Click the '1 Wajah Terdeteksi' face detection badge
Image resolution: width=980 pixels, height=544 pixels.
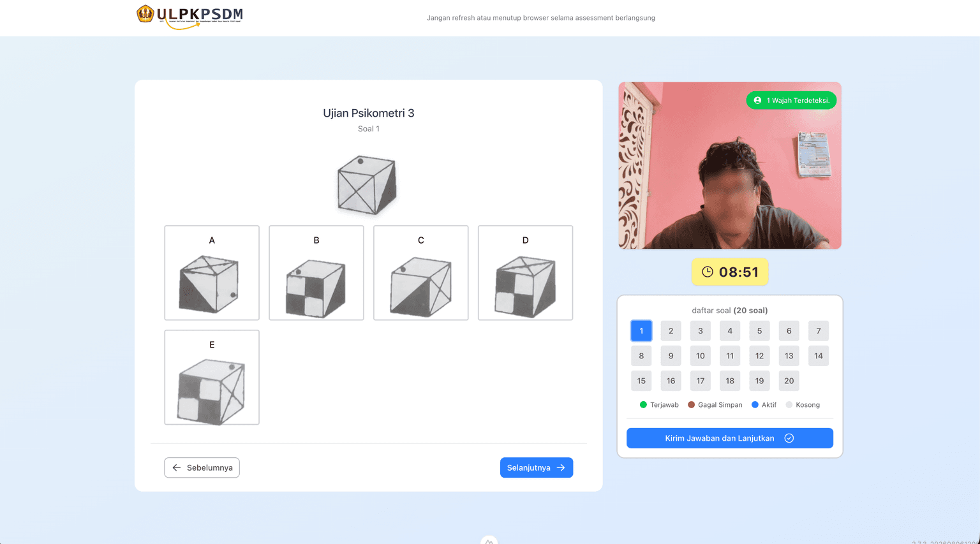tap(791, 100)
